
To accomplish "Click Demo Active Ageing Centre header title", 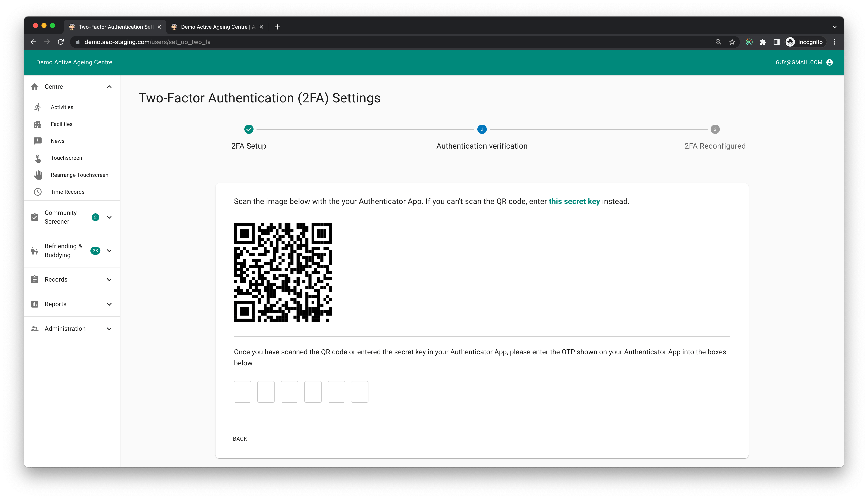I will [x=74, y=62].
